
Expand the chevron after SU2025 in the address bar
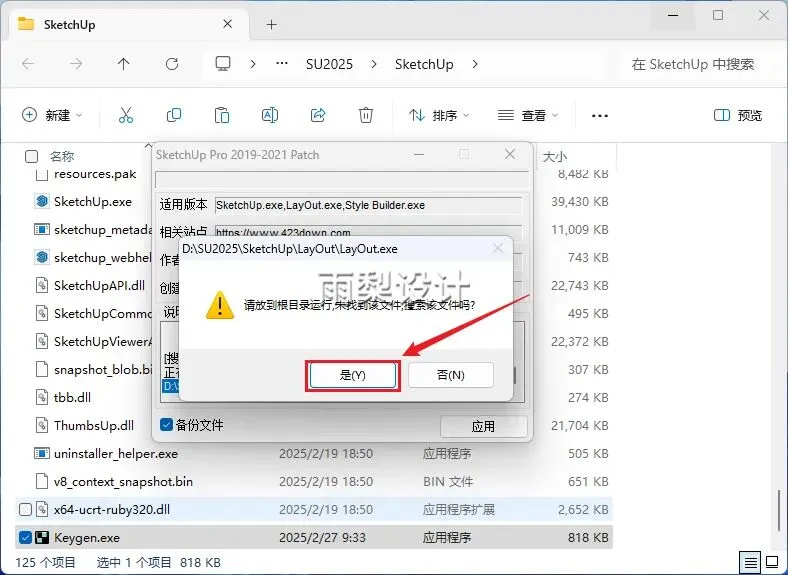(374, 64)
